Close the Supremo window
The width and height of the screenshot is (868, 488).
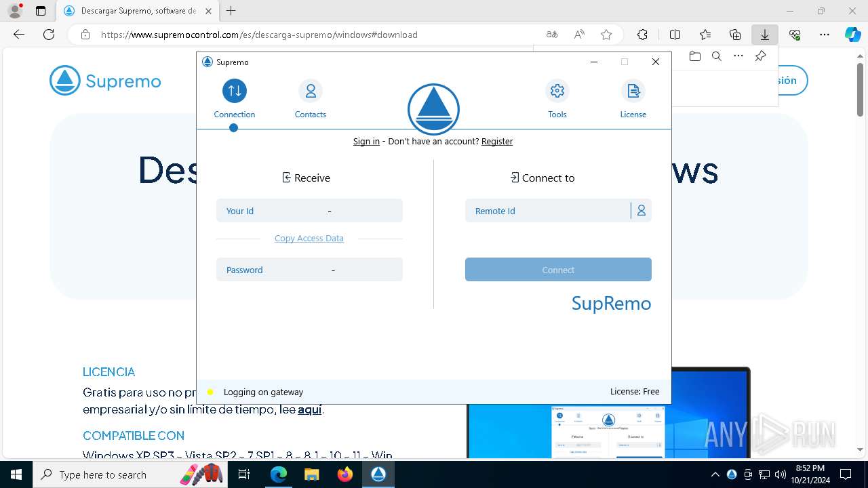pyautogui.click(x=655, y=62)
